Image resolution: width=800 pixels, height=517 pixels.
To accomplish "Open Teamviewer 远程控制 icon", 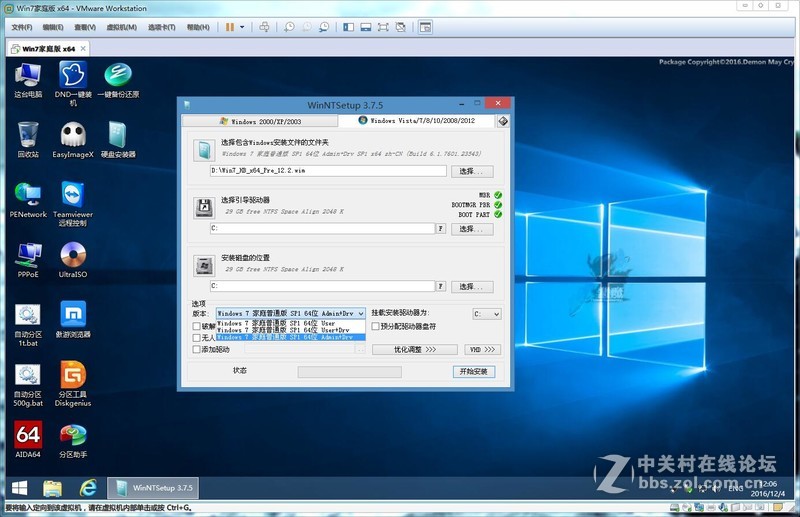I will click(x=73, y=204).
